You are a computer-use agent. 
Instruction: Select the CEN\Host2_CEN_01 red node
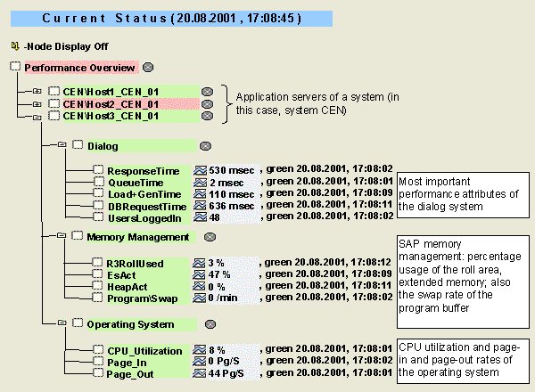[x=110, y=103]
